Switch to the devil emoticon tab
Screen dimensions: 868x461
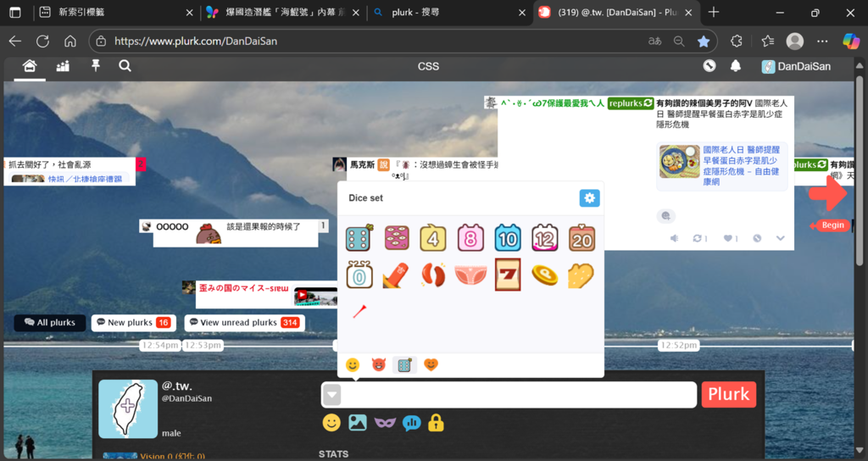378,365
